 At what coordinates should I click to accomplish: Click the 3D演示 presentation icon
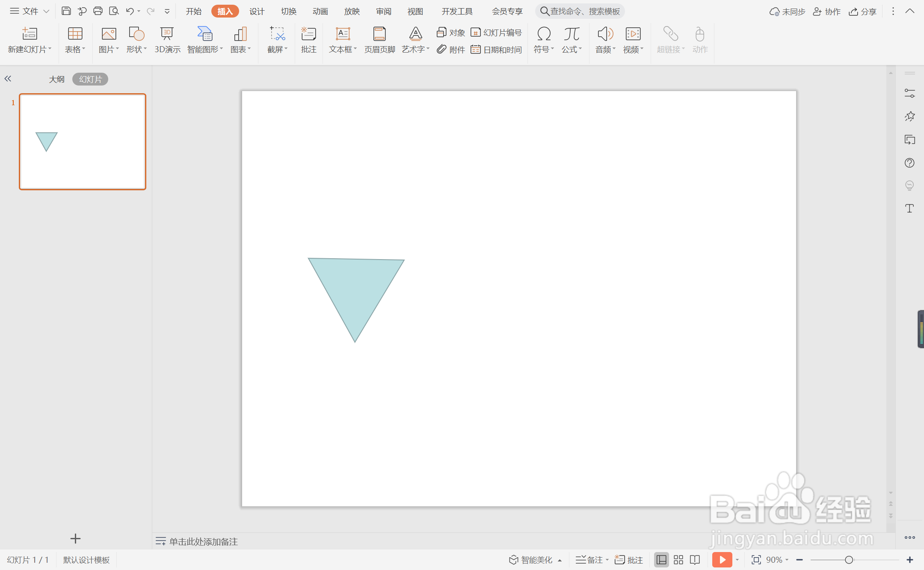pyautogui.click(x=167, y=34)
